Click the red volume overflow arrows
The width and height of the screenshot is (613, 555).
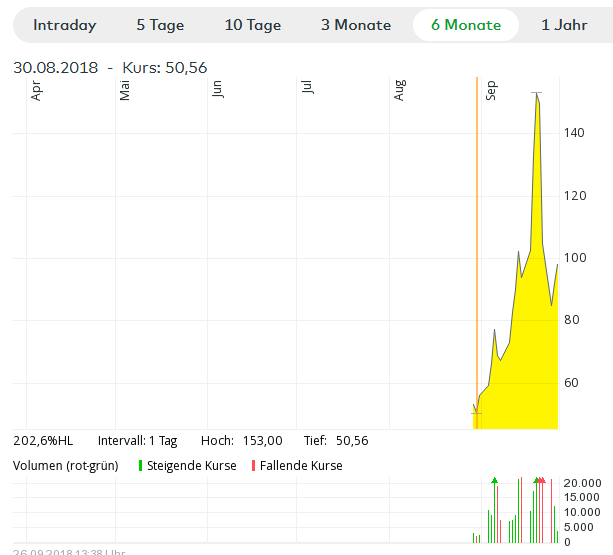click(541, 481)
